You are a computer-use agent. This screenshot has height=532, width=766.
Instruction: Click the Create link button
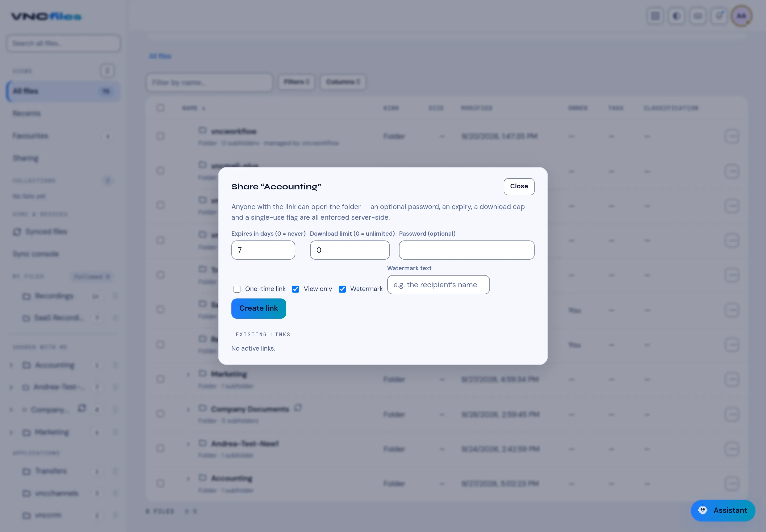pos(259,308)
